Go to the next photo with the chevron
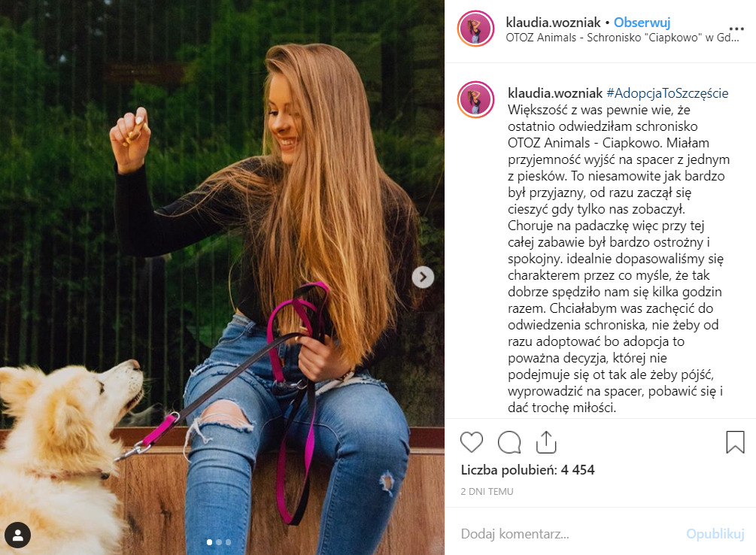This screenshot has width=756, height=555. click(423, 277)
